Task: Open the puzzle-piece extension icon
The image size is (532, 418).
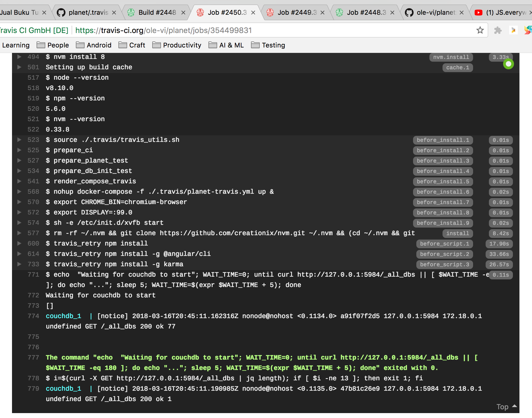Action: [498, 30]
